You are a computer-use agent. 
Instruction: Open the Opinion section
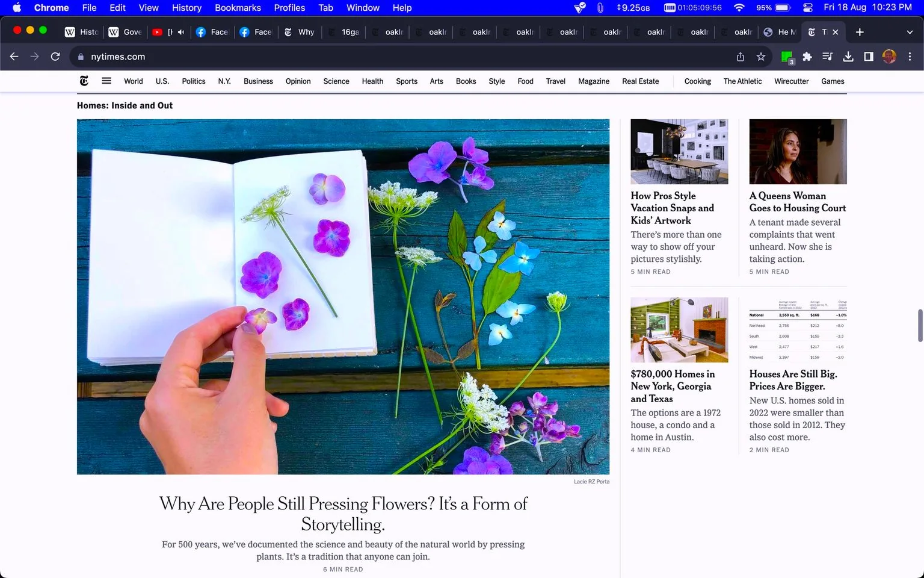[x=298, y=81]
